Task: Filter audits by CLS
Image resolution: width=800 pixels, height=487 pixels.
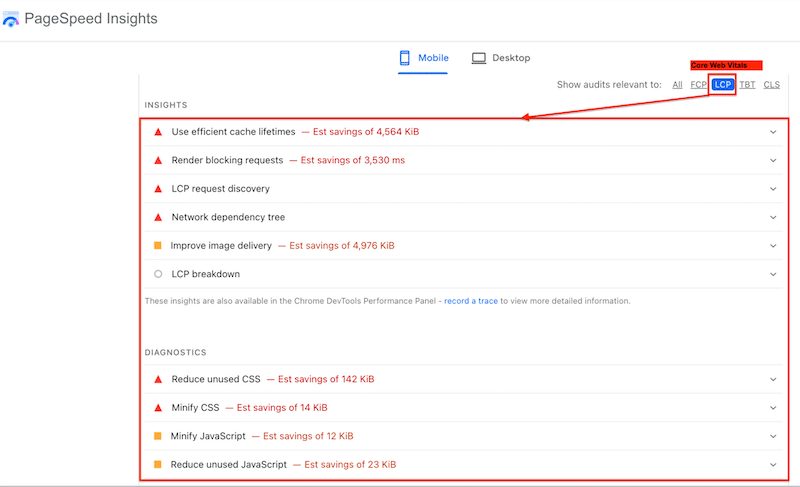Action: tap(771, 85)
